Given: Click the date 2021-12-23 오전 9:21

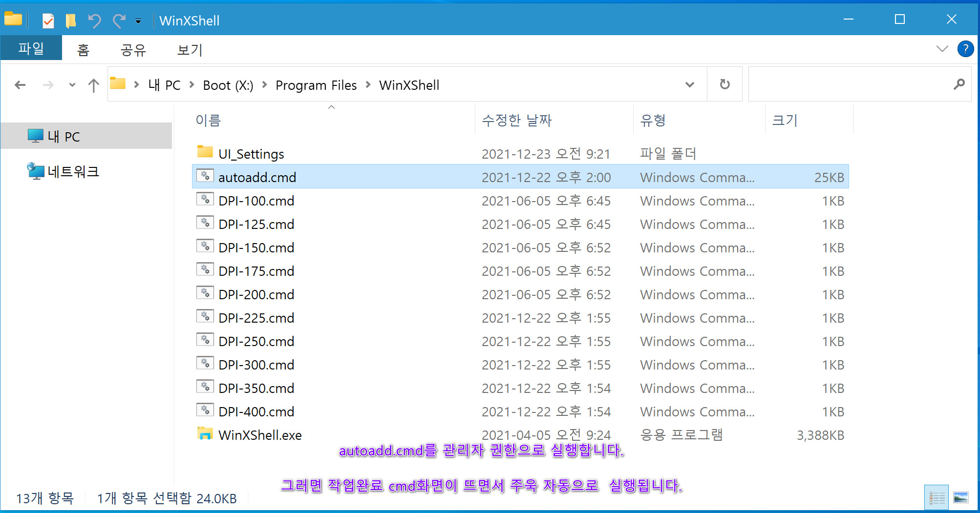Looking at the screenshot, I should [546, 154].
